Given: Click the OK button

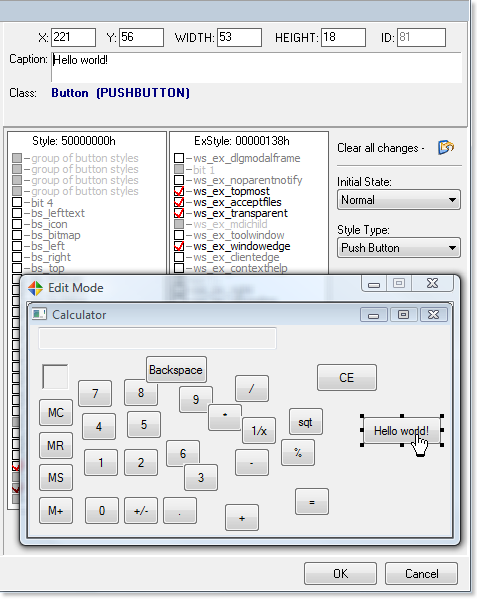Looking at the screenshot, I should [340, 574].
